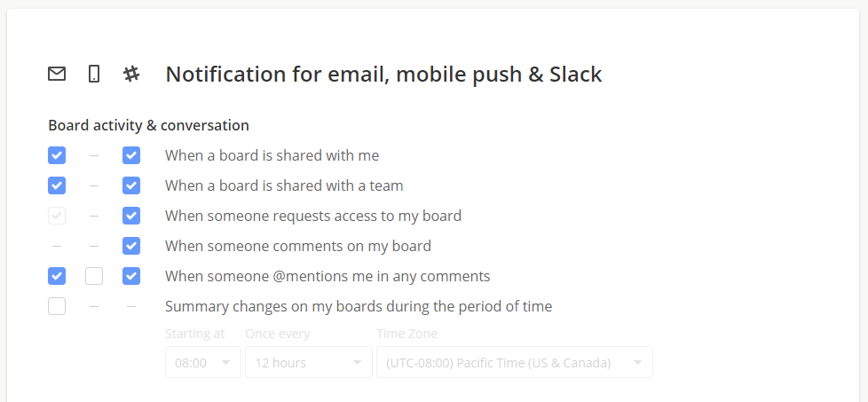
Task: Open the Time Zone Pacific Time dropdown
Action: pyautogui.click(x=514, y=362)
